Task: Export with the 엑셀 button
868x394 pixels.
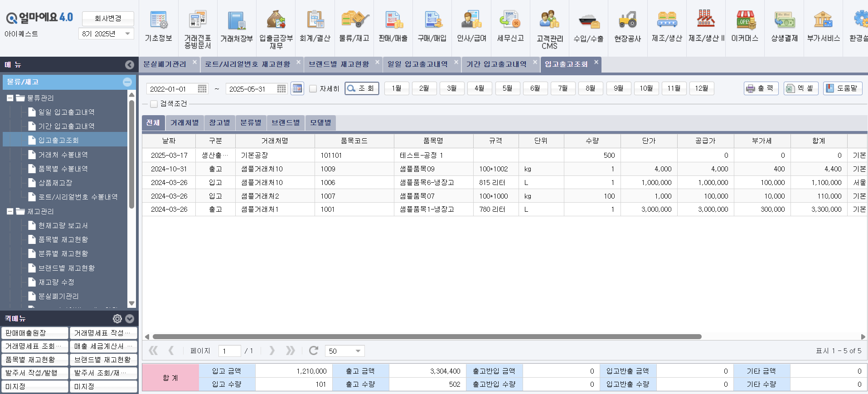Action: 801,88
